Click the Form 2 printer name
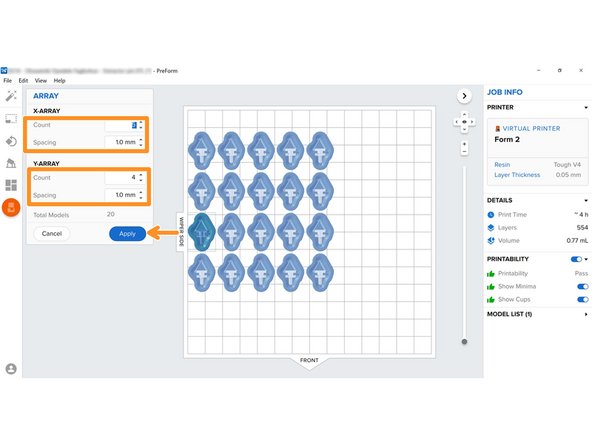The width and height of the screenshot is (592, 444). point(507,139)
